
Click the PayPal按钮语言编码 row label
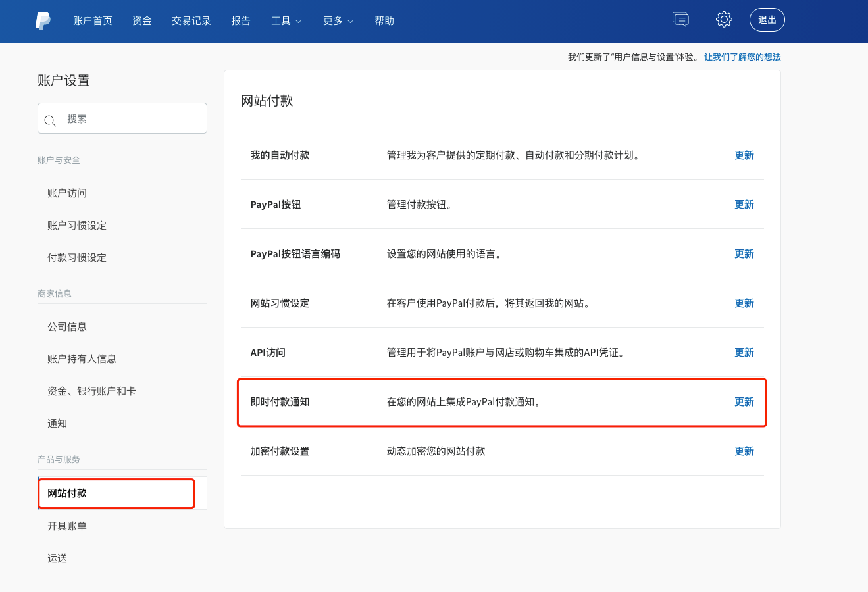tap(295, 254)
